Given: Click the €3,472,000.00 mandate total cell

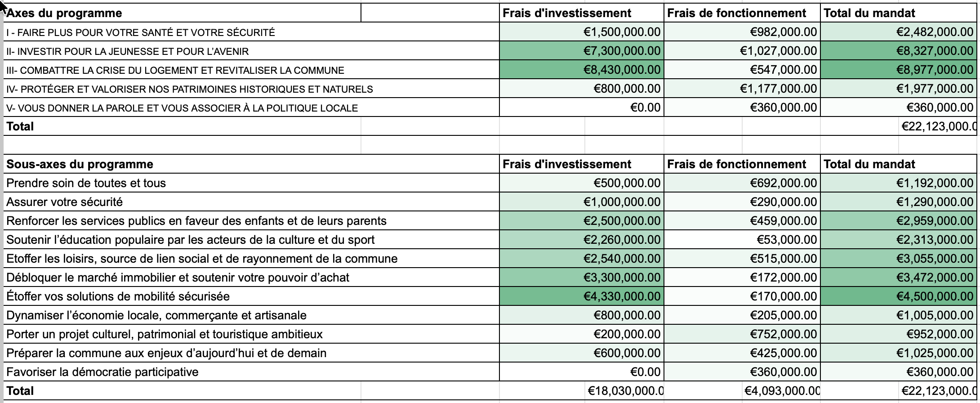Looking at the screenshot, I should point(935,278).
